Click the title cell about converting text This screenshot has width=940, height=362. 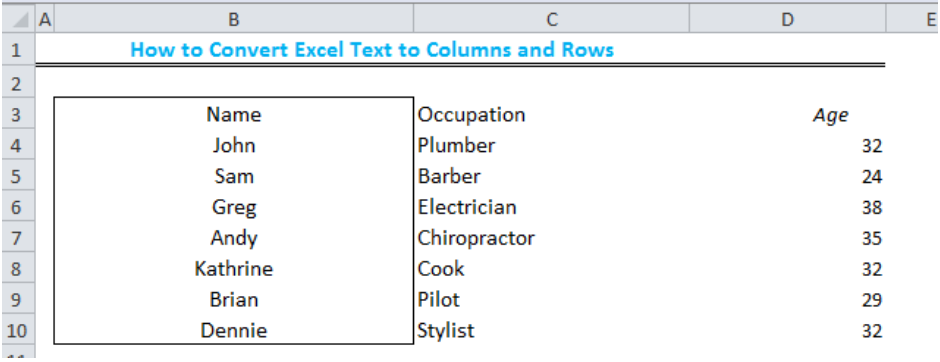[x=372, y=49]
